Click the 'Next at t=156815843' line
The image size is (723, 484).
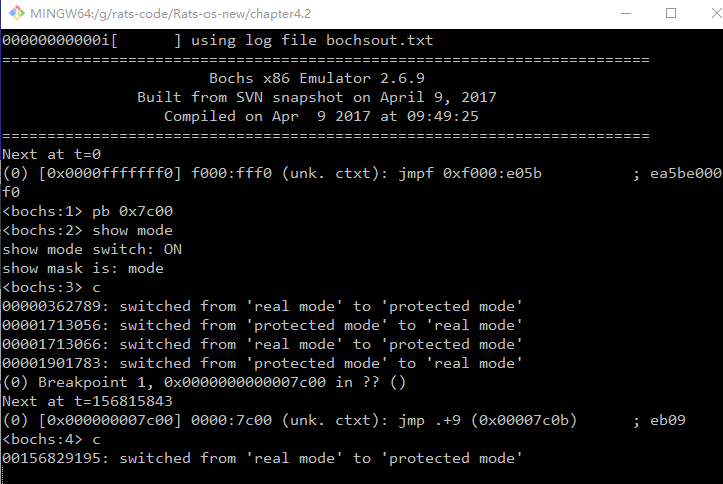(88, 401)
